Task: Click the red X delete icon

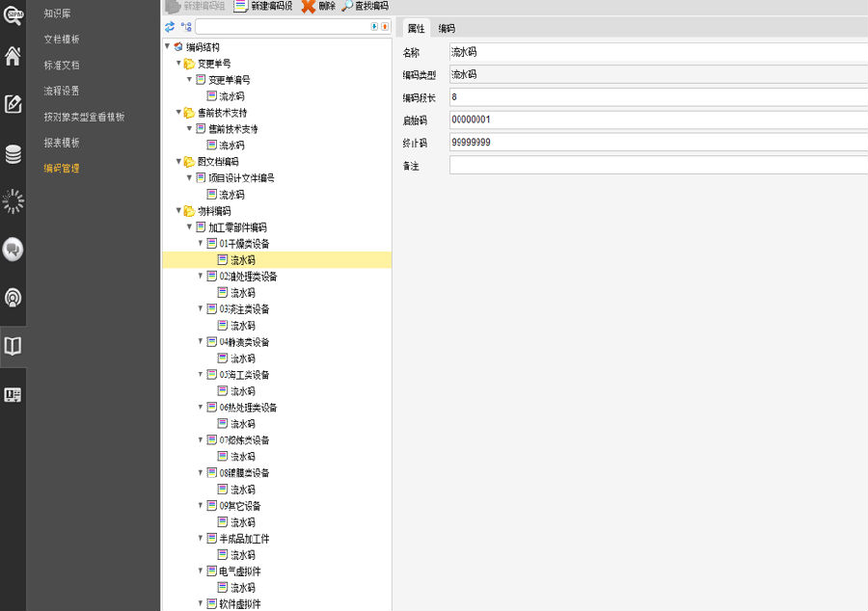Action: click(x=309, y=6)
